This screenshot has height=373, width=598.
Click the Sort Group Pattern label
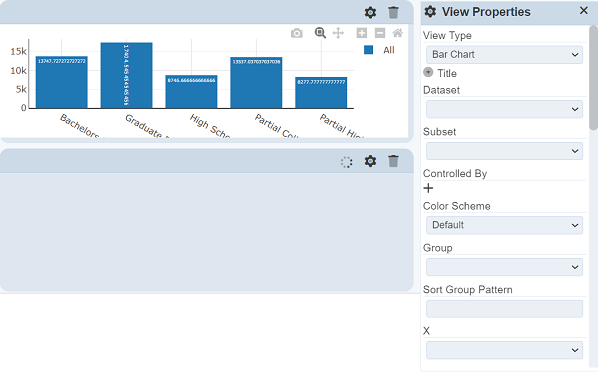468,289
